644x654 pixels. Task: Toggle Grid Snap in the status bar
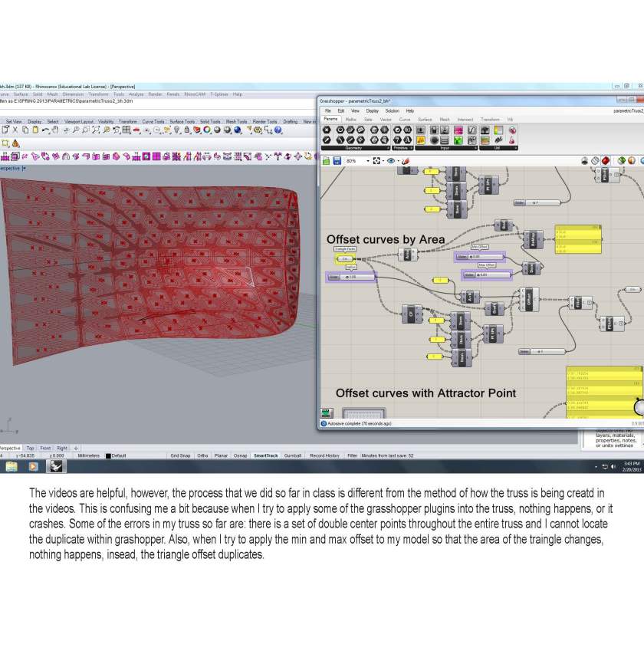pos(181,455)
